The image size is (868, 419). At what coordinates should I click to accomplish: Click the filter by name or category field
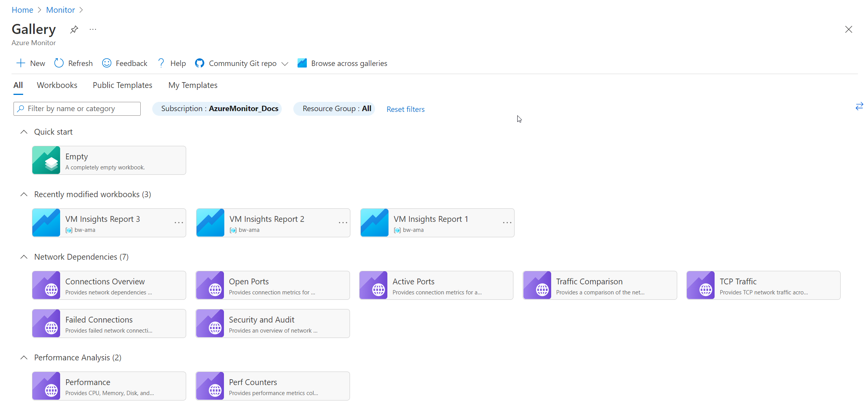(x=77, y=108)
